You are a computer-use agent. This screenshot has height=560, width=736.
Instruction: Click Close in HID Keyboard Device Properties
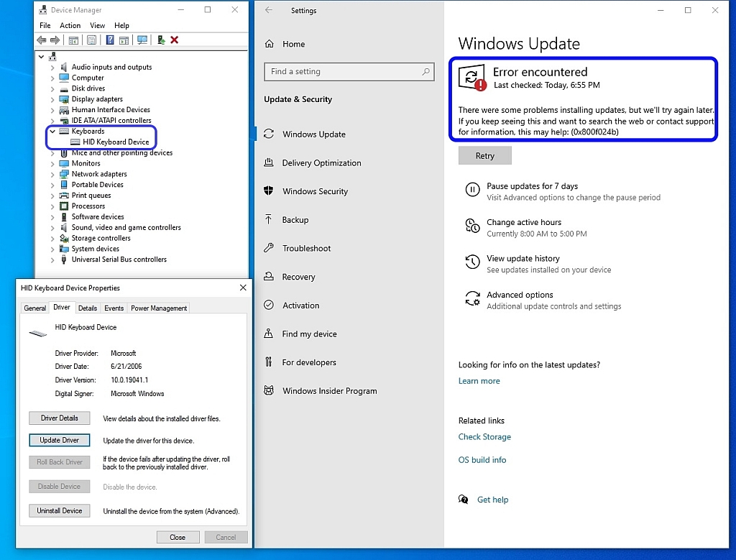coord(178,537)
